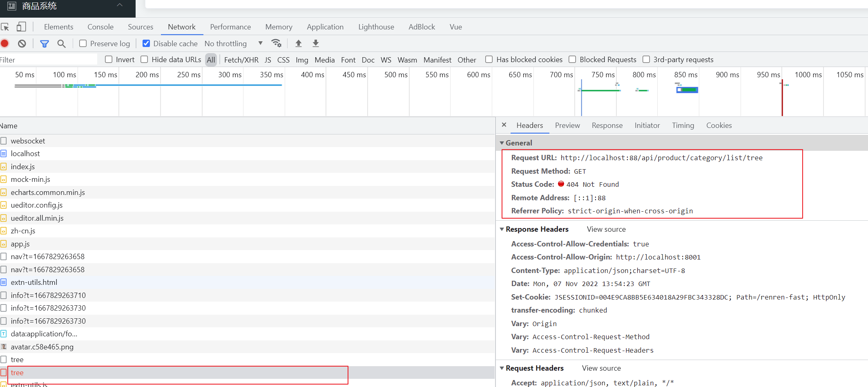Screen dimensions: 868x387
Task: Open network search magnifier icon
Action: tap(61, 43)
